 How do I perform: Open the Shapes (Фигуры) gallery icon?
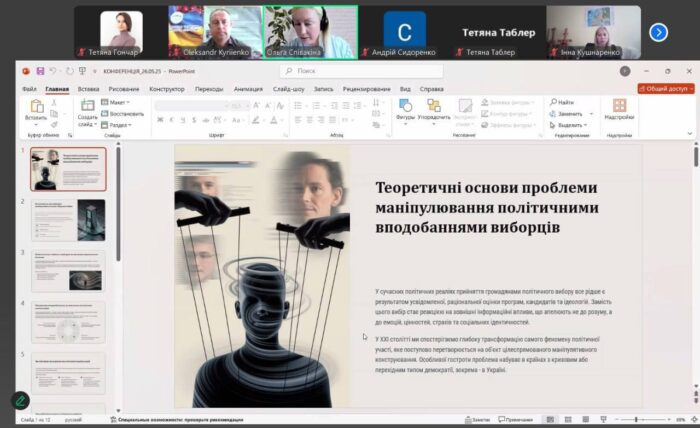[x=405, y=108]
